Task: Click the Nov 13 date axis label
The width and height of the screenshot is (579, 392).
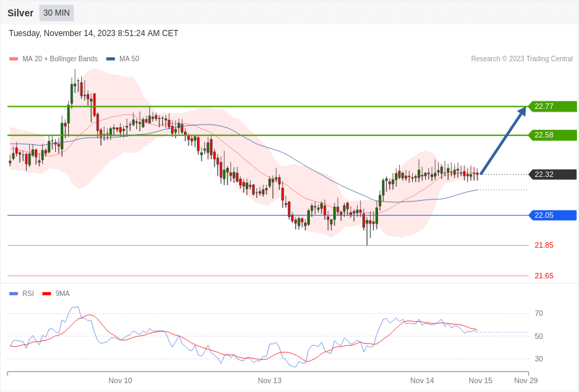Action: tap(270, 380)
